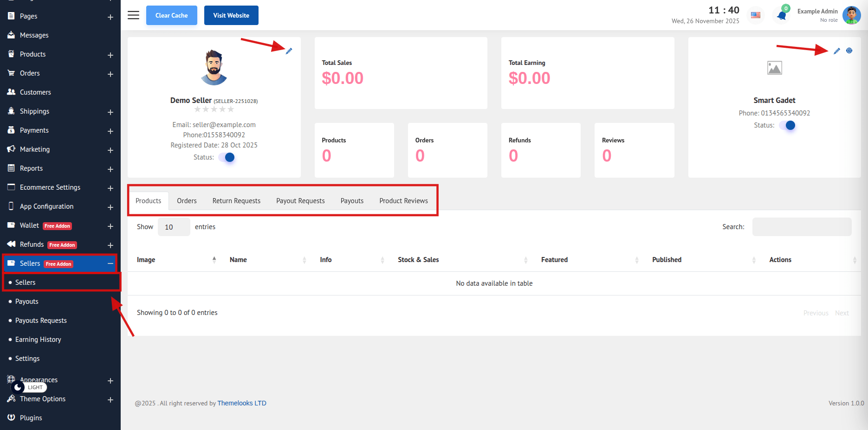The height and width of the screenshot is (430, 868).
Task: Open the Product Reviews tab
Action: click(x=403, y=201)
